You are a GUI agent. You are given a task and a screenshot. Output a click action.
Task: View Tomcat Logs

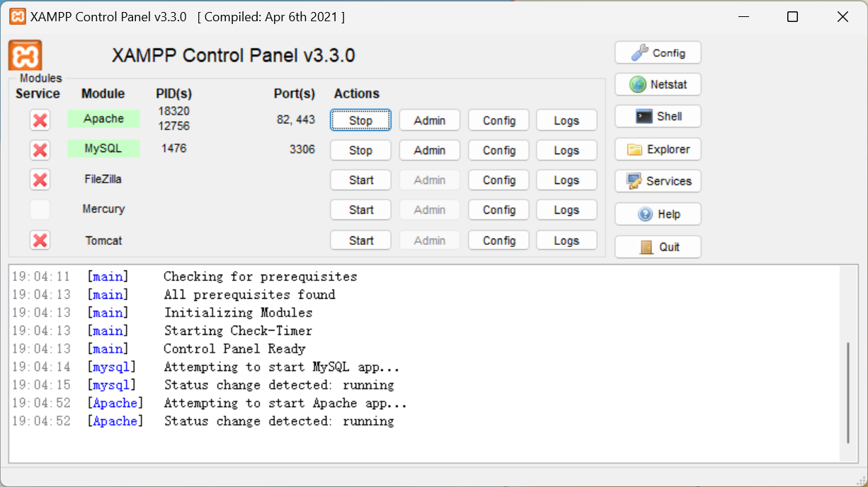tap(566, 241)
